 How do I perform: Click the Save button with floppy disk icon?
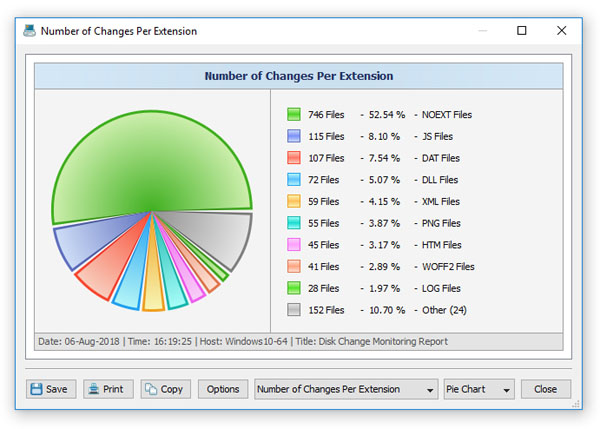tap(48, 389)
